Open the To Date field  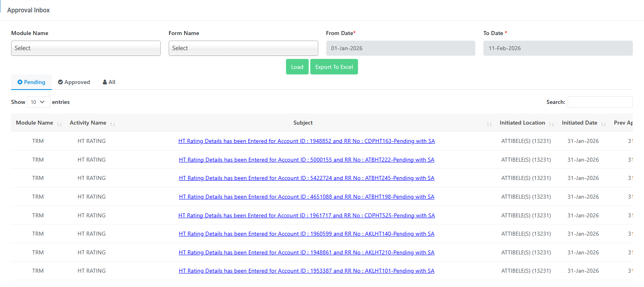click(558, 48)
